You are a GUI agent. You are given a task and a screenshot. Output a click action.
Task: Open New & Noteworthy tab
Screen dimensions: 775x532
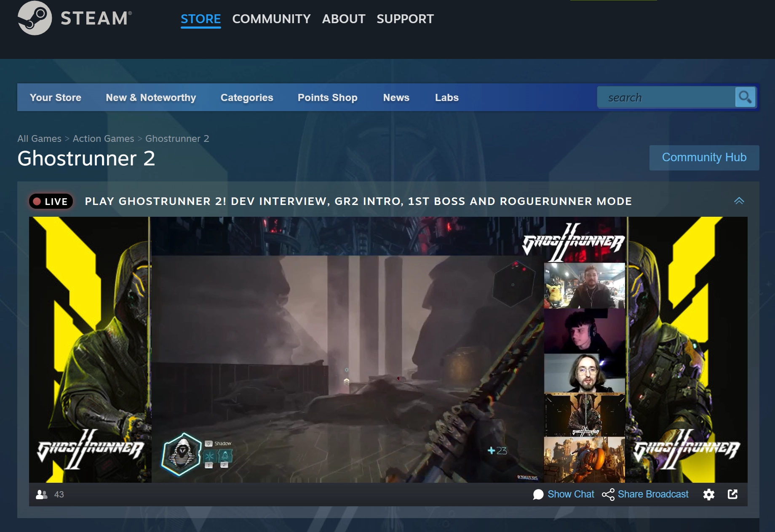151,98
